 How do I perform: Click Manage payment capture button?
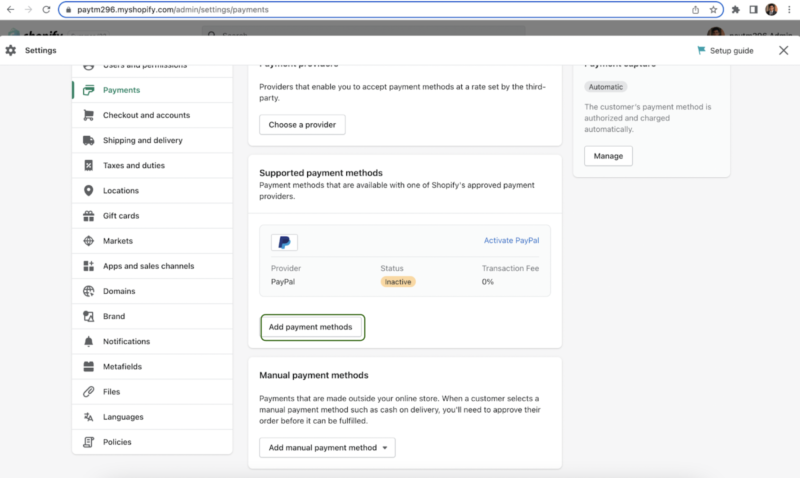tap(608, 156)
